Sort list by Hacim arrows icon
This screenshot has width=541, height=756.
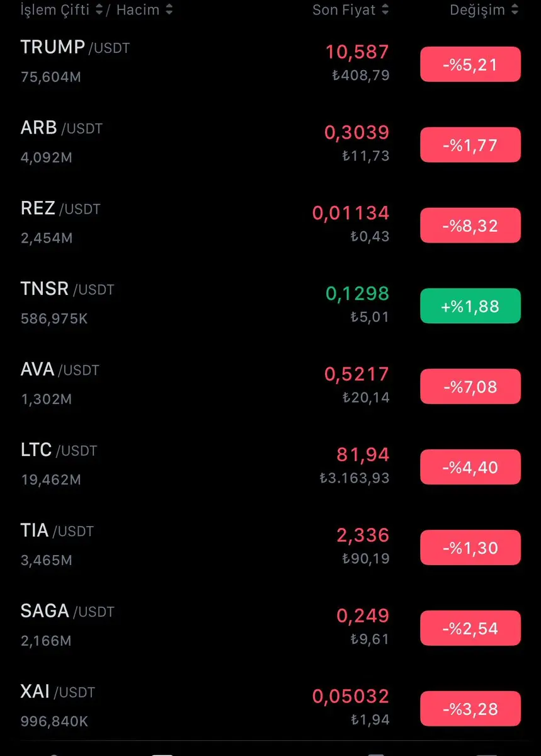[168, 10]
